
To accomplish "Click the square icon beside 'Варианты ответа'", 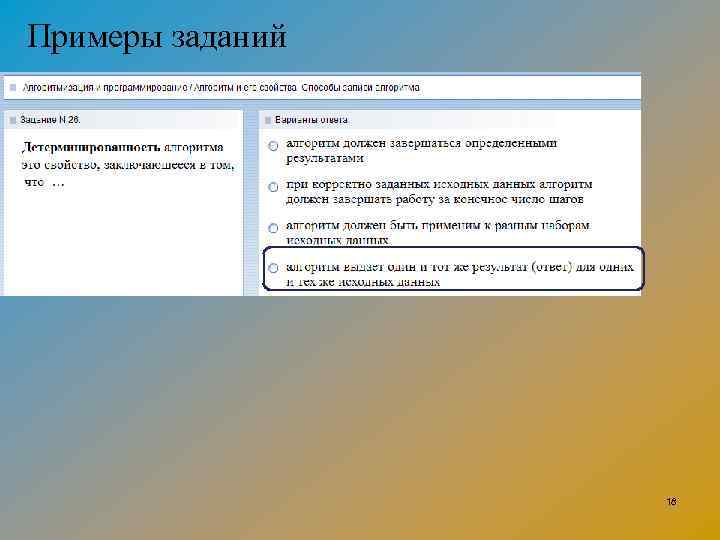I will pyautogui.click(x=268, y=120).
